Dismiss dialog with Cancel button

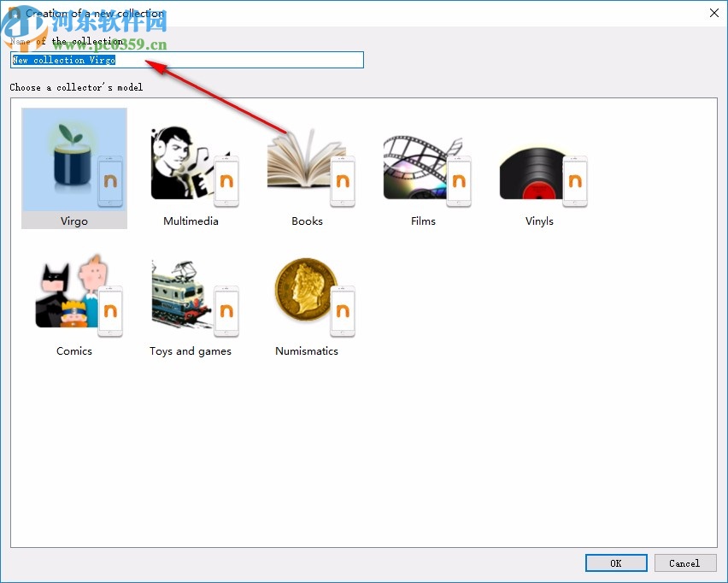point(684,563)
